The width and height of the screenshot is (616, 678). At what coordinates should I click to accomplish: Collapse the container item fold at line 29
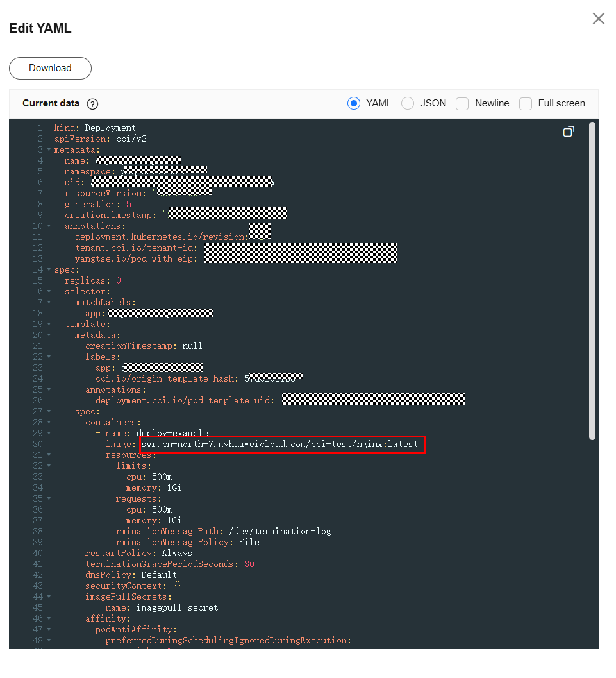point(49,433)
